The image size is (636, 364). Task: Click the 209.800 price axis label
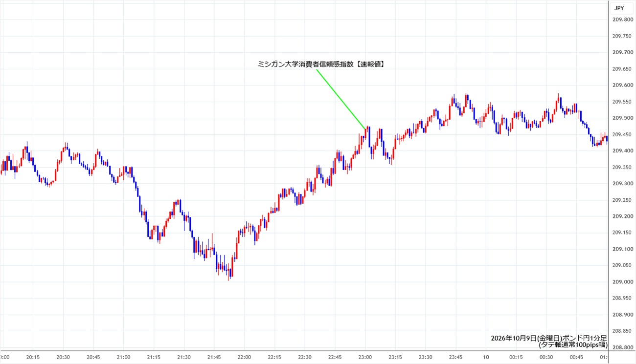tap(623, 20)
